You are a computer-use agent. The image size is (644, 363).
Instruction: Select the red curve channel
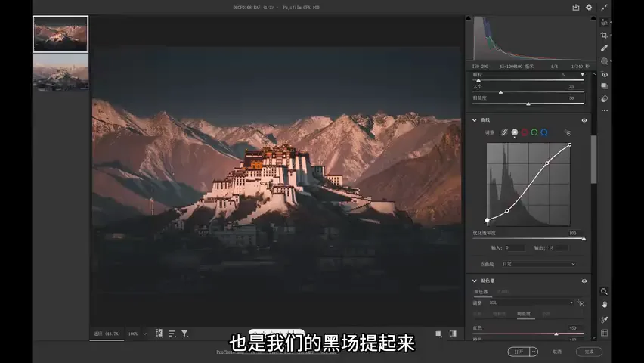525,132
